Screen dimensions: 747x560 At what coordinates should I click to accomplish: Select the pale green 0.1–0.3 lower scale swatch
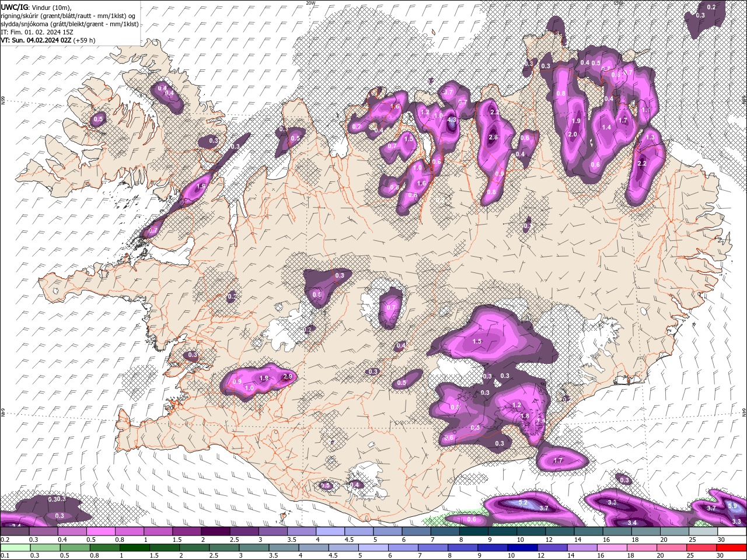click(15, 547)
